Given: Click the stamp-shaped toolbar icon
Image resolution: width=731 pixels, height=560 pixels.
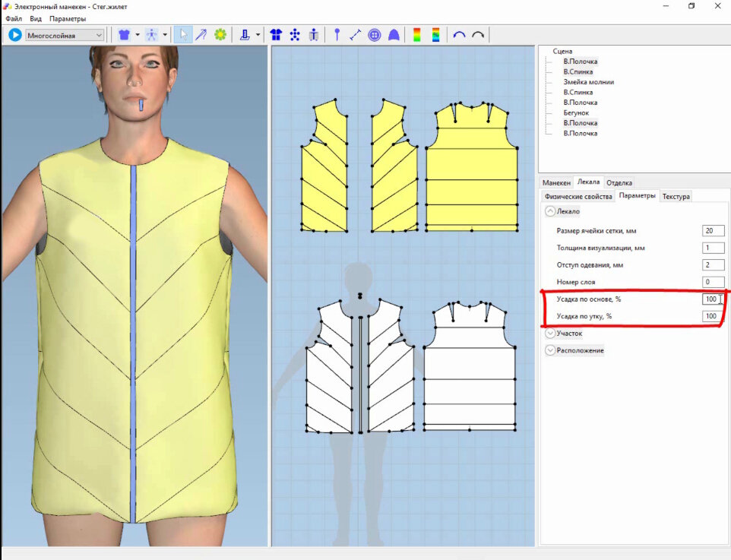Looking at the screenshot, I should click(245, 35).
